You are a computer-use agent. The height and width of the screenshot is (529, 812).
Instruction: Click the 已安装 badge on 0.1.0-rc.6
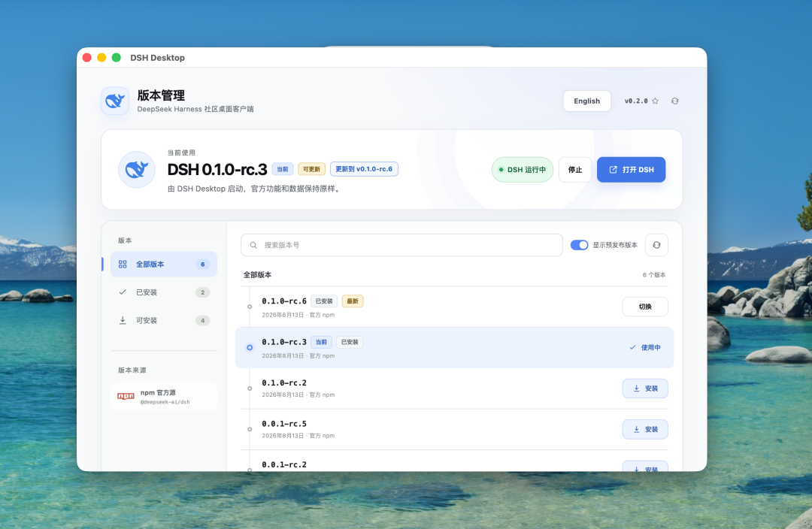click(323, 301)
